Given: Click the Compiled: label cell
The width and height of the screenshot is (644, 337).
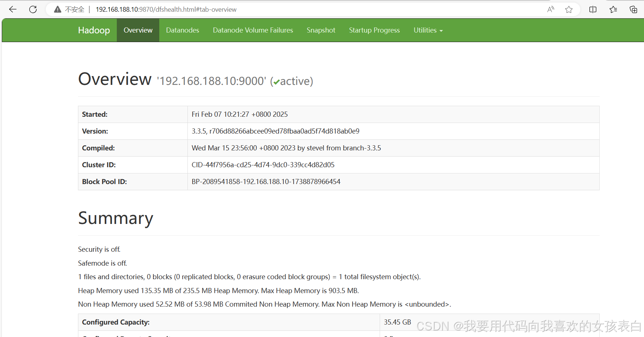Looking at the screenshot, I should (x=133, y=148).
